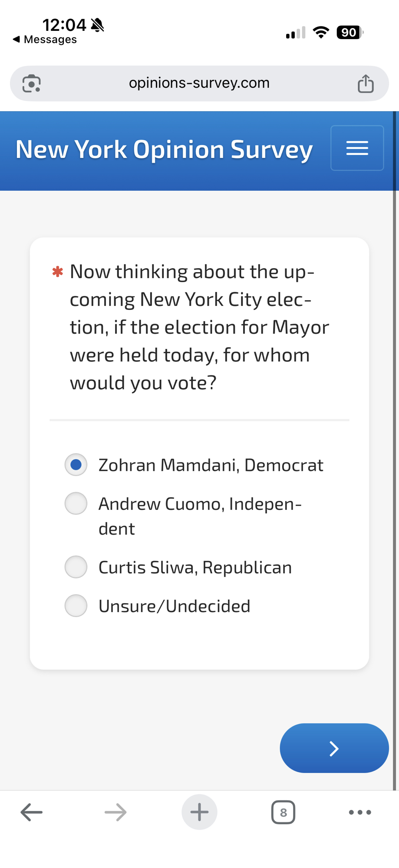Tap the Wi-Fi icon in status bar
The height and width of the screenshot is (868, 399).
tap(321, 33)
